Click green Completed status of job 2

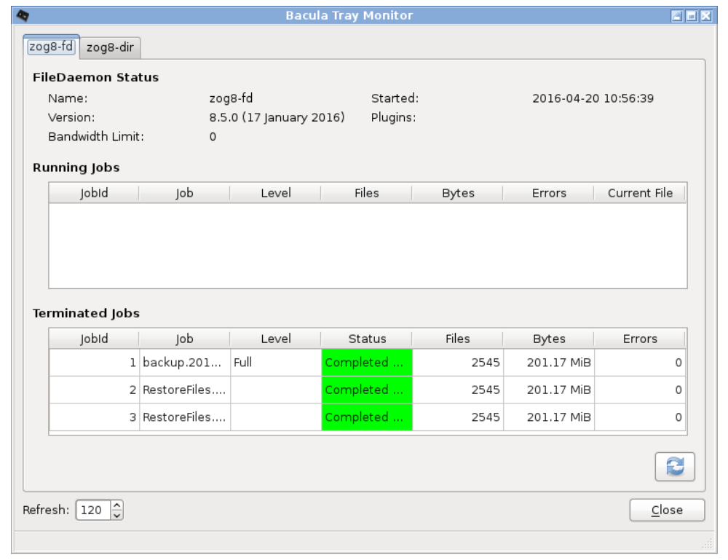pos(367,390)
